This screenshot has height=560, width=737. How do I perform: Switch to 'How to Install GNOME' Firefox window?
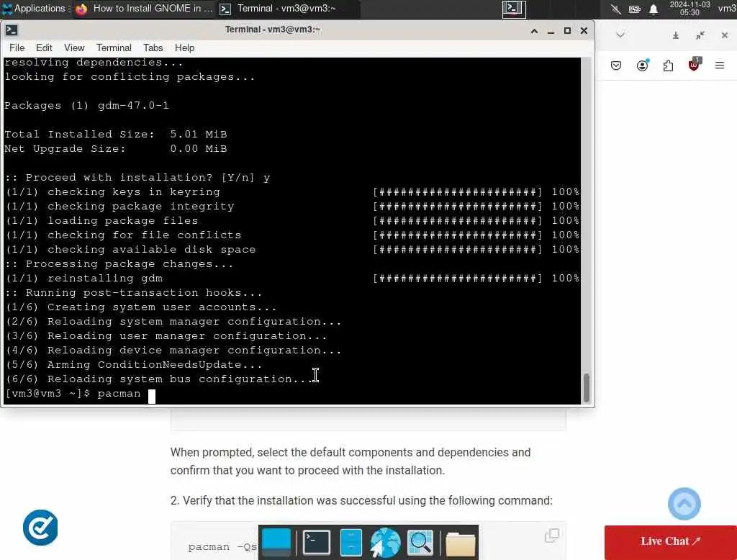tap(144, 9)
